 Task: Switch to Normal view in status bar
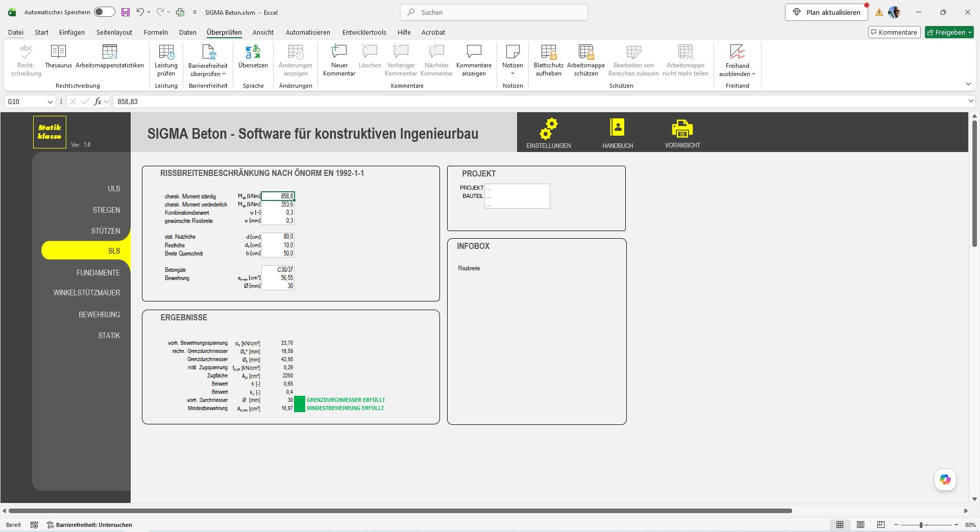(840, 525)
